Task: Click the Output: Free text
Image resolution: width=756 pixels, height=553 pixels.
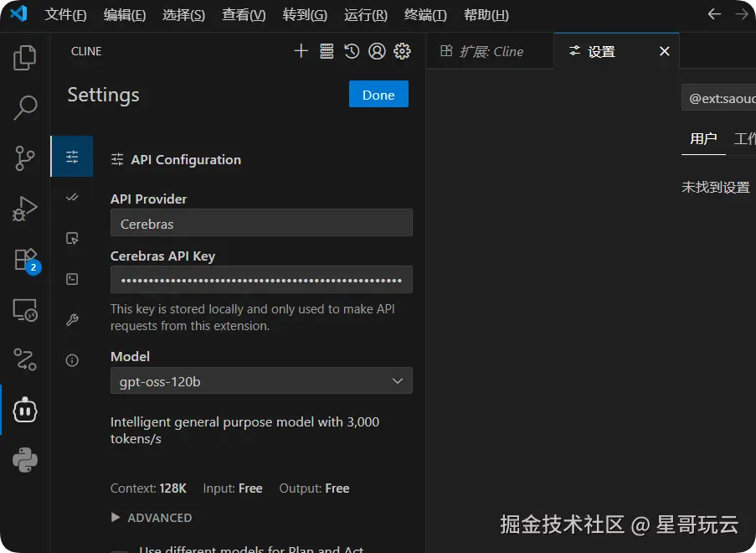Action: (x=314, y=488)
